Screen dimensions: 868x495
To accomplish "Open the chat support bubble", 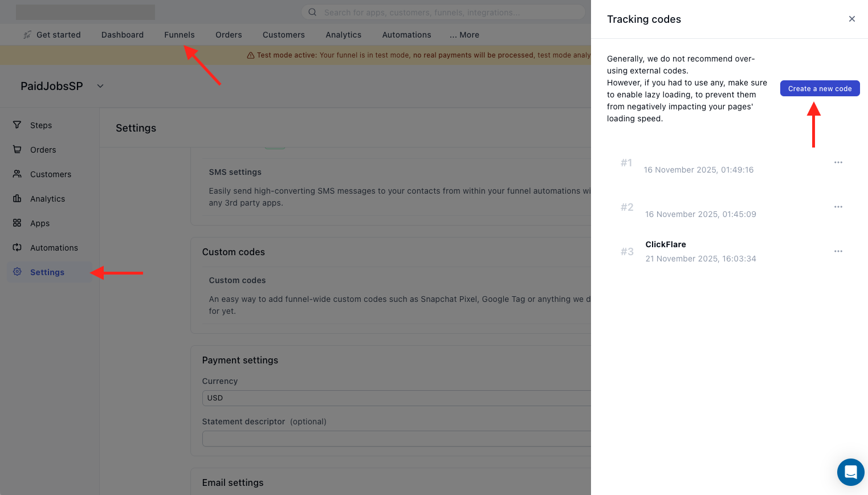I will pos(850,472).
